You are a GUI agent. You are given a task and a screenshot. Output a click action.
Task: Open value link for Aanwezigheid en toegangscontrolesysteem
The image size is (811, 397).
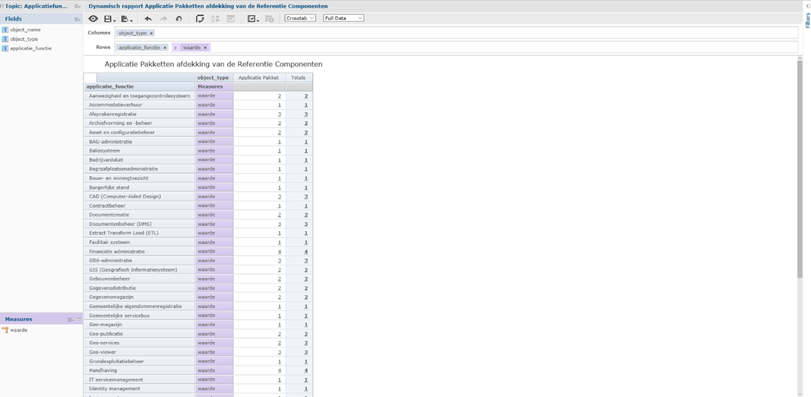point(279,96)
